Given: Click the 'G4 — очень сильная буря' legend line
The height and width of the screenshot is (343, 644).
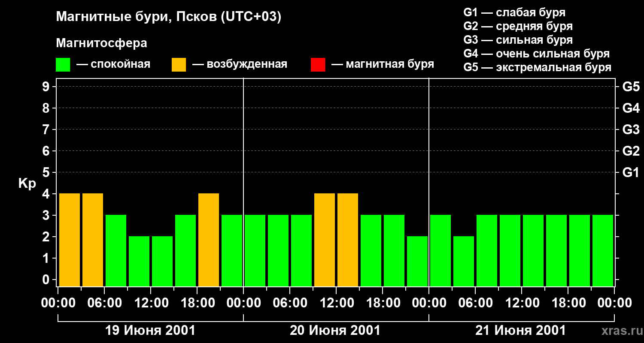Looking at the screenshot, I should pos(537,54).
